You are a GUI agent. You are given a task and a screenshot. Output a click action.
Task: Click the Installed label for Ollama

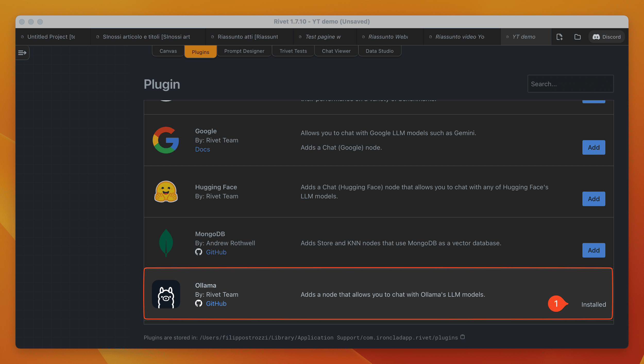click(594, 304)
